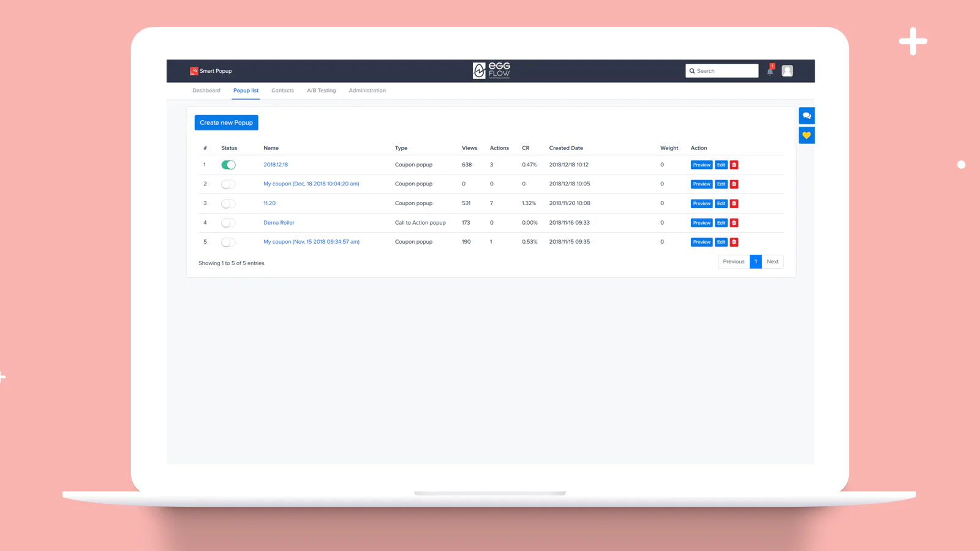
Task: Open the user profile avatar
Action: (x=787, y=71)
